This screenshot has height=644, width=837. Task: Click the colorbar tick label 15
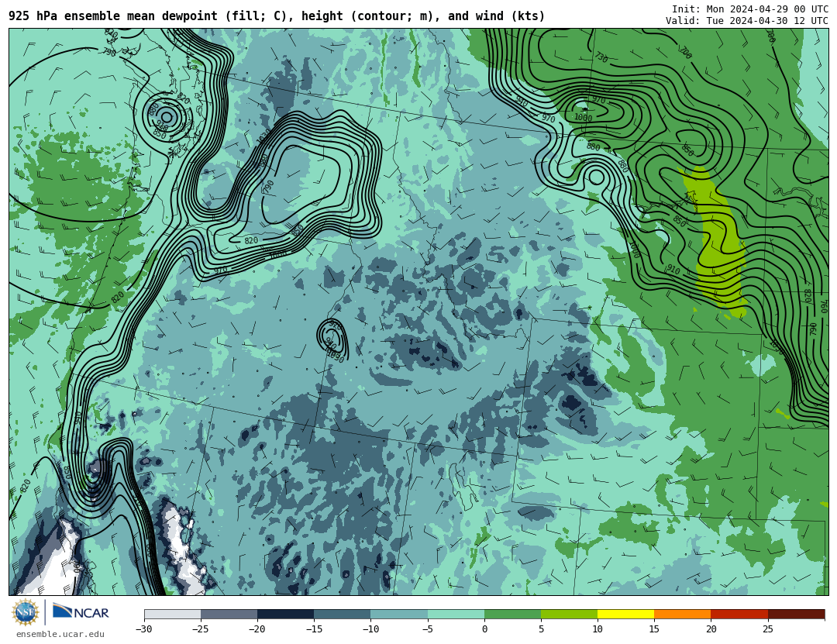tap(654, 629)
